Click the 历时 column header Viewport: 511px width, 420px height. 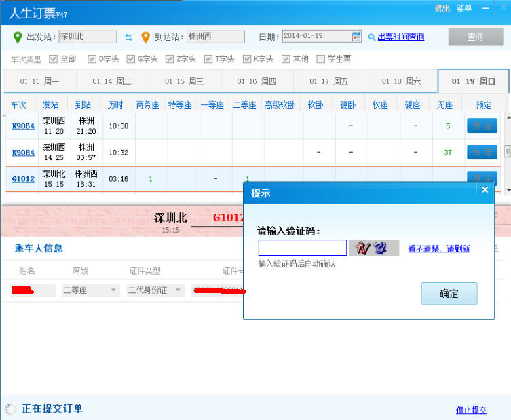115,104
